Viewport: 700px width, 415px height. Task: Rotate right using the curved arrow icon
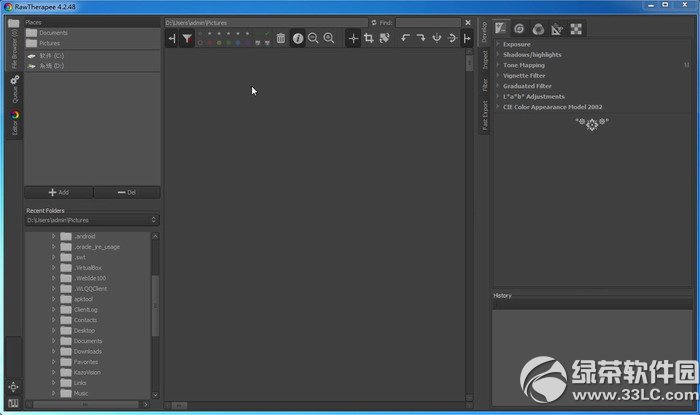click(421, 38)
